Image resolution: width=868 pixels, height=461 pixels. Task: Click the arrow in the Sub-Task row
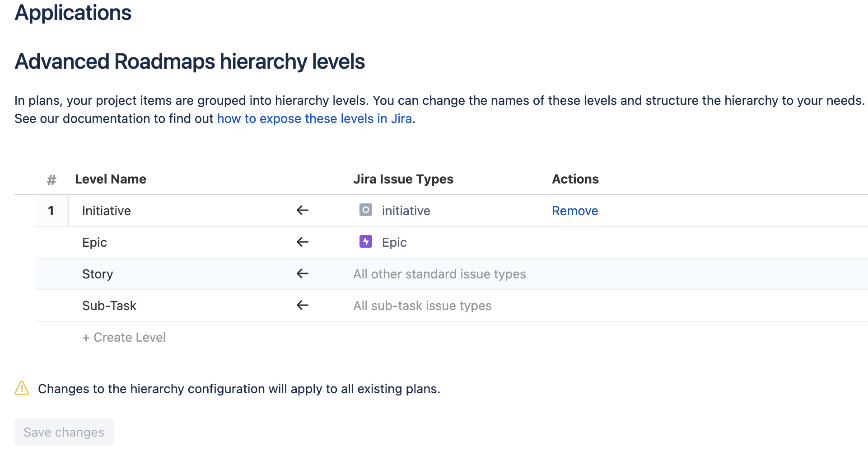point(303,305)
